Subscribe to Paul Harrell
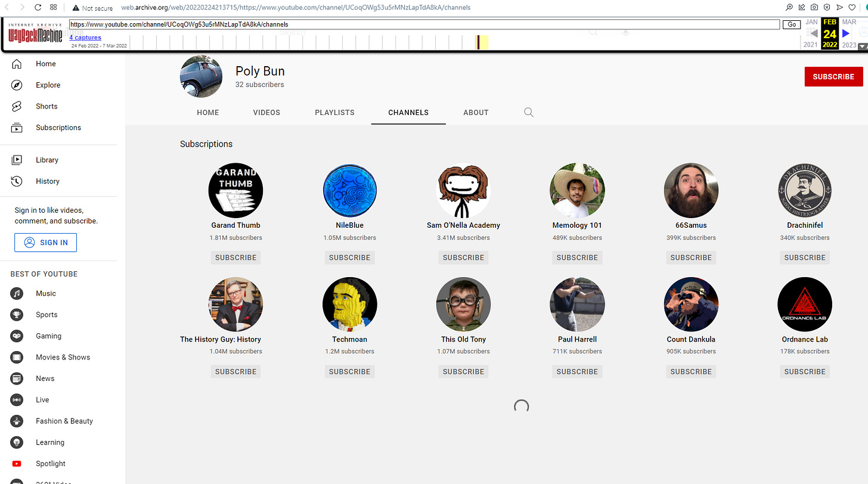The height and width of the screenshot is (484, 868). [x=577, y=371]
